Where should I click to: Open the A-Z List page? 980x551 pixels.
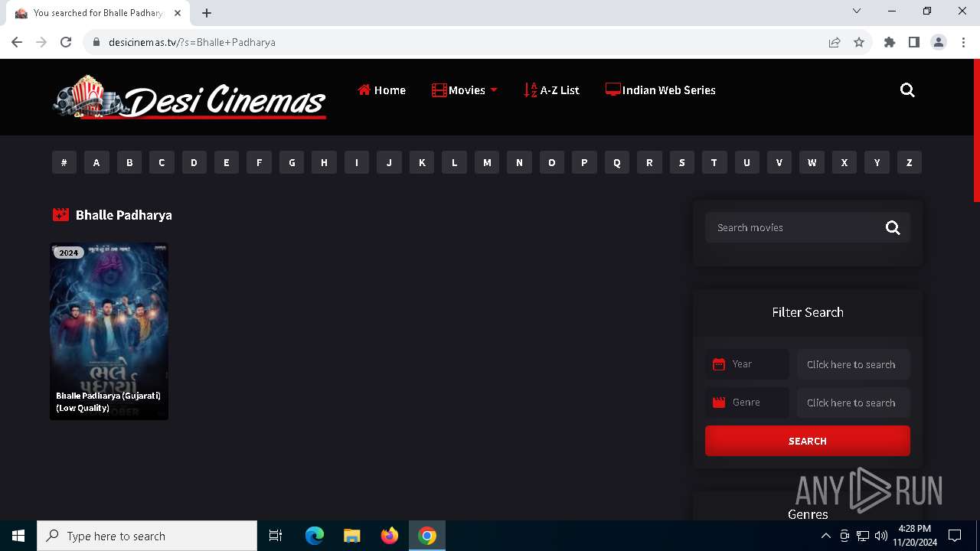551,90
